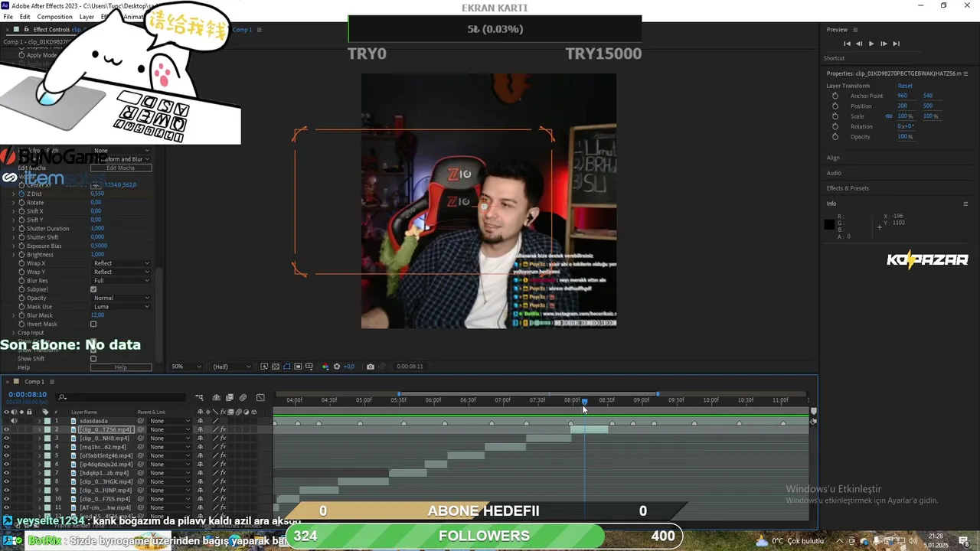The height and width of the screenshot is (551, 980).
Task: Open the Layer menu
Action: click(87, 17)
